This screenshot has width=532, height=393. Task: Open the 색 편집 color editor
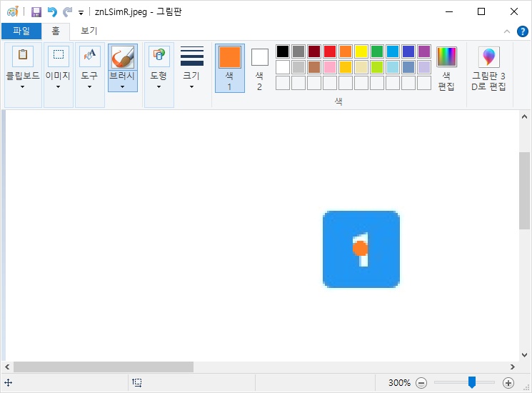click(x=446, y=69)
